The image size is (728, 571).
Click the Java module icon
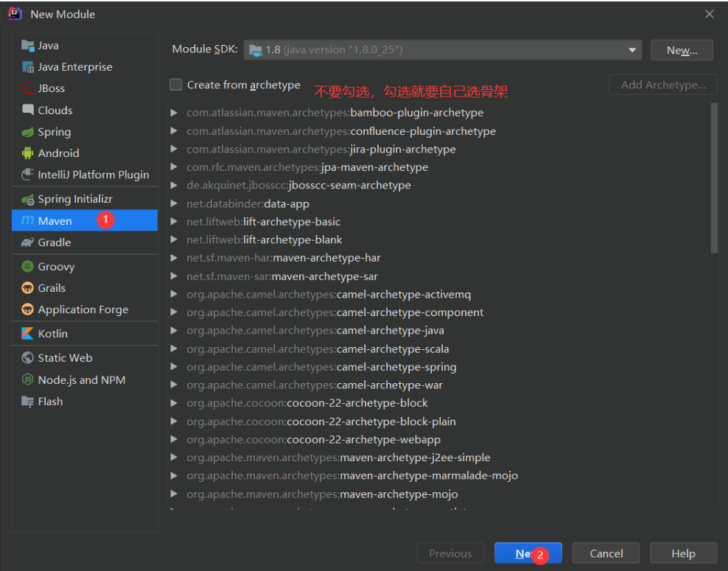[28, 46]
